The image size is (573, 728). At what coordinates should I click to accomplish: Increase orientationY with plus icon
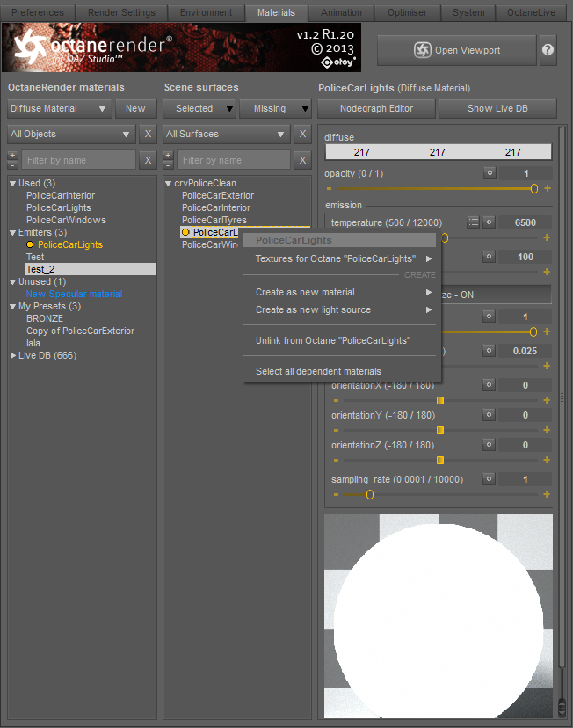[x=547, y=430]
